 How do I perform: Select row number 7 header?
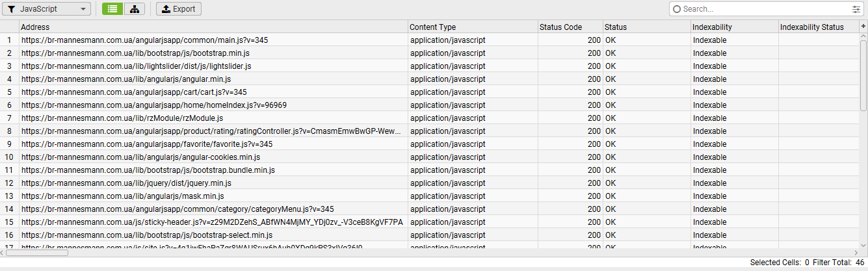[x=9, y=118]
